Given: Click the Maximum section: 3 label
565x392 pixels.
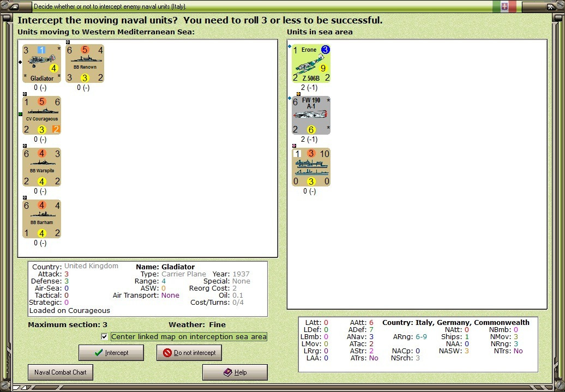Looking at the screenshot, I should pyautogui.click(x=68, y=324).
